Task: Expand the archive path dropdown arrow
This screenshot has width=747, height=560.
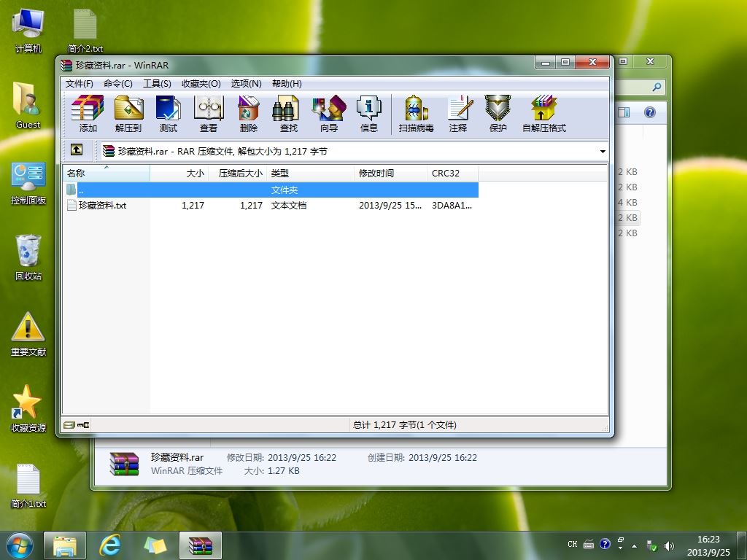Action: (603, 152)
